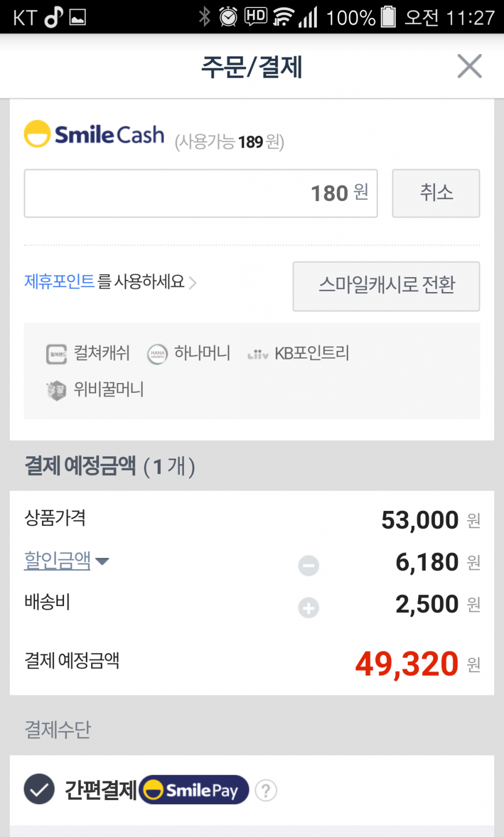
Task: Expand the 할인금액 details dropdown
Action: [x=58, y=559]
